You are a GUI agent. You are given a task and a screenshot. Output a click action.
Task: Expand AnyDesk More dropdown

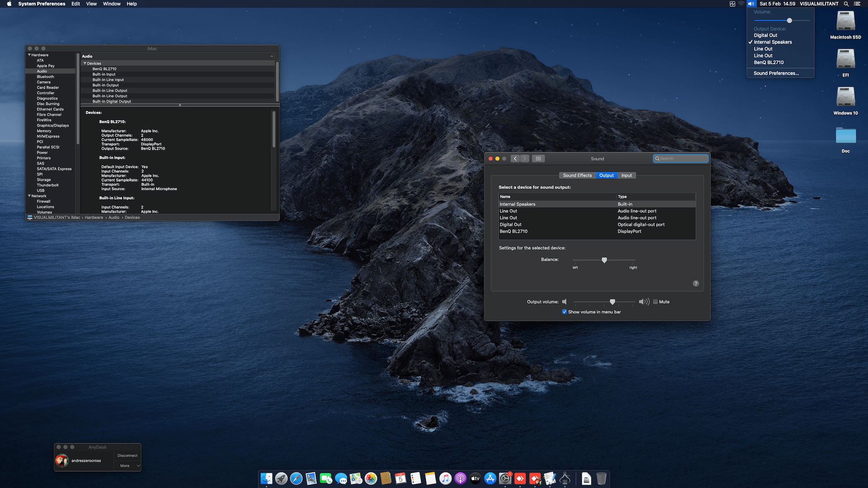pyautogui.click(x=130, y=466)
